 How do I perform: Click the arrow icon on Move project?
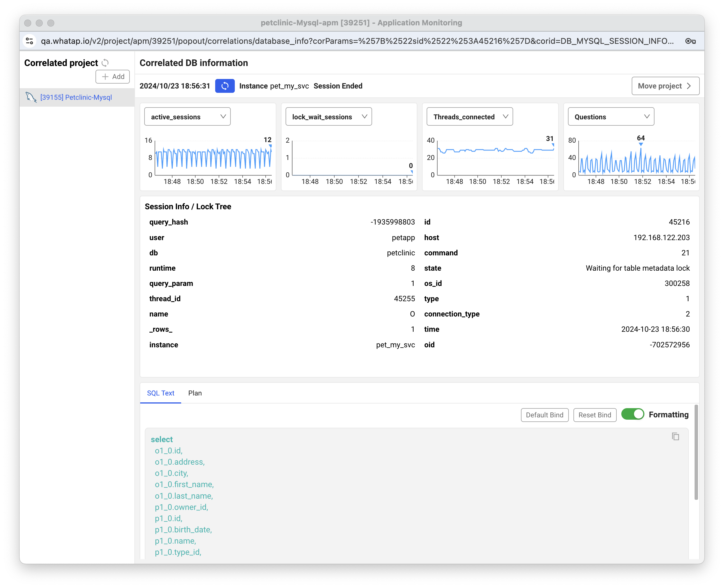coord(689,86)
